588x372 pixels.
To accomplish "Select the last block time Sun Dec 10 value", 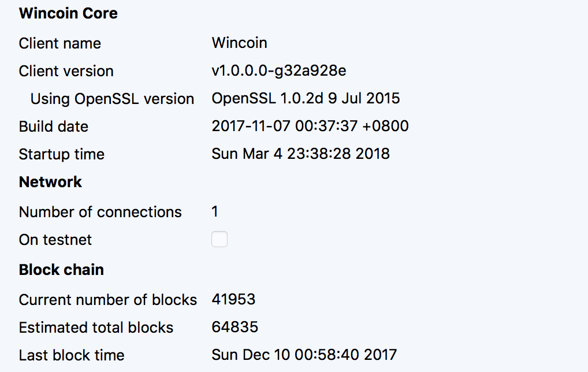I will pyautogui.click(x=304, y=355).
